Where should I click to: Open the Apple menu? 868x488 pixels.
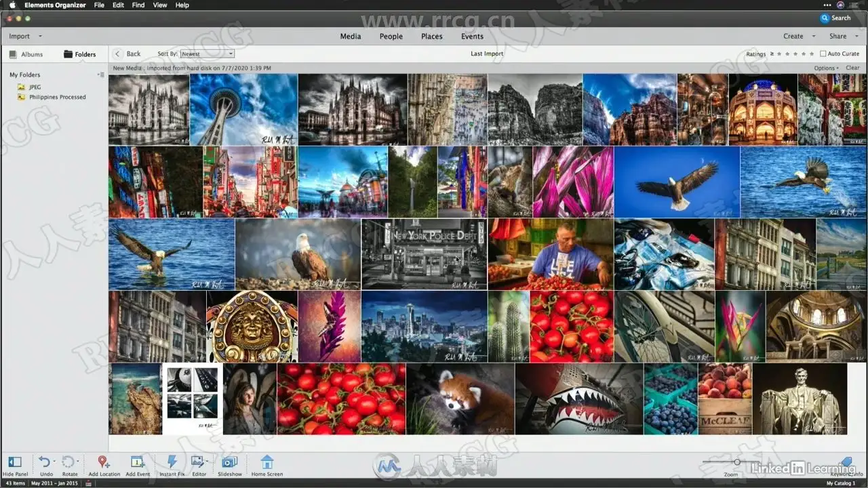click(x=12, y=5)
